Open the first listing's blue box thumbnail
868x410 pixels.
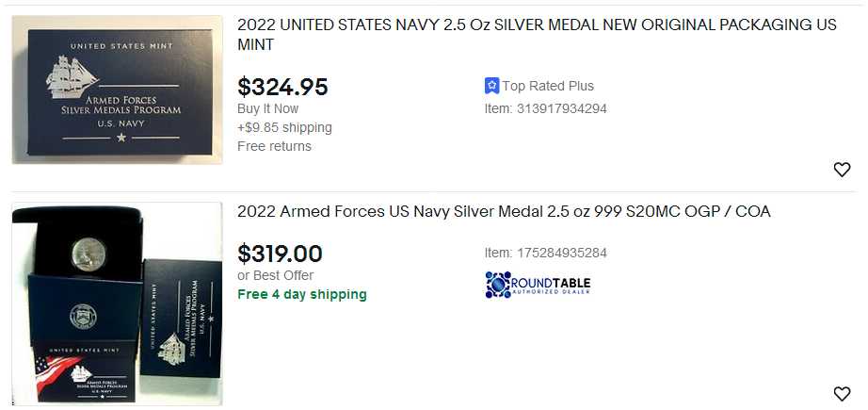pyautogui.click(x=118, y=90)
